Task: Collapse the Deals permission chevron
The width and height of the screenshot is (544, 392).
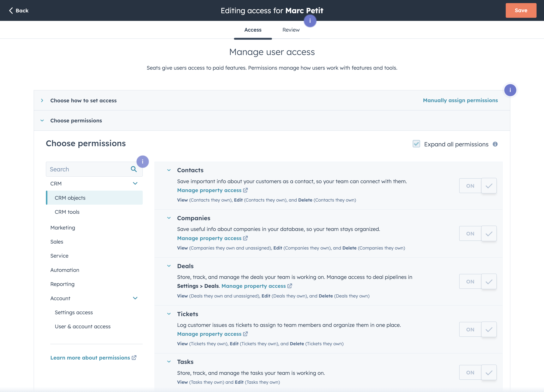Action: point(169,266)
